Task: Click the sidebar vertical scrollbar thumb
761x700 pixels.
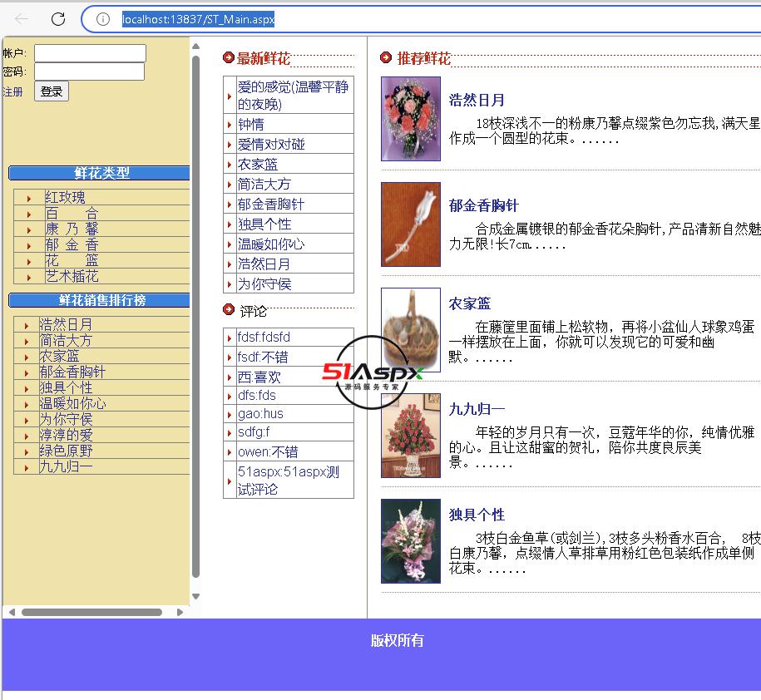Action: pyautogui.click(x=195, y=317)
